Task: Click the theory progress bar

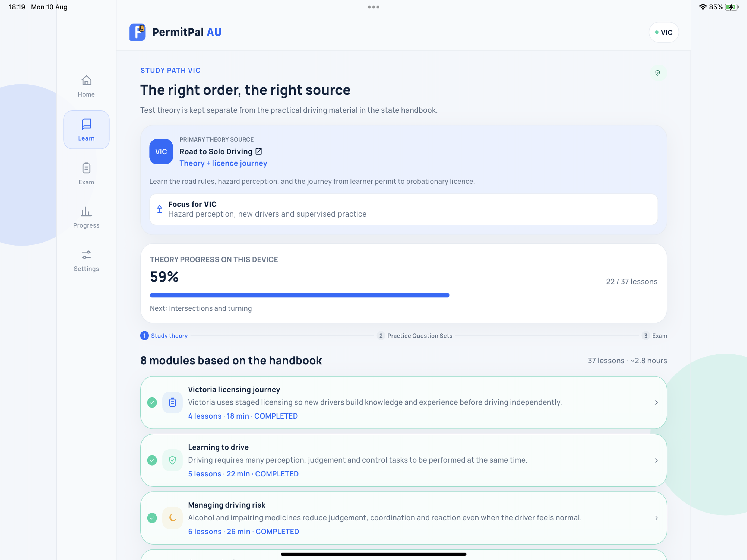Action: [403, 295]
